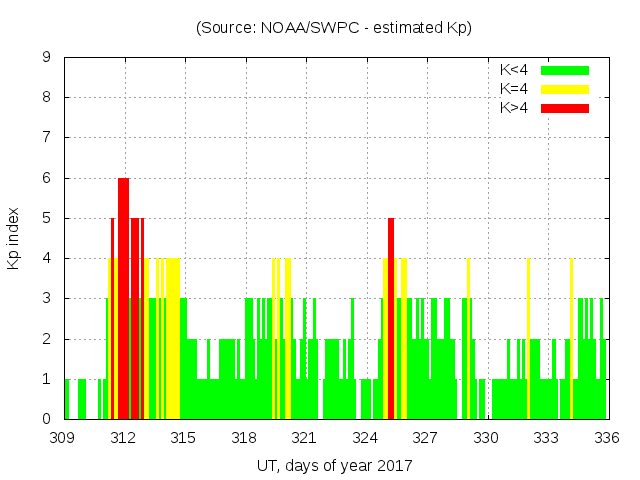This screenshot has height=480, width=640.
Task: Click the 318 x-axis tick label
Action: 244,437
